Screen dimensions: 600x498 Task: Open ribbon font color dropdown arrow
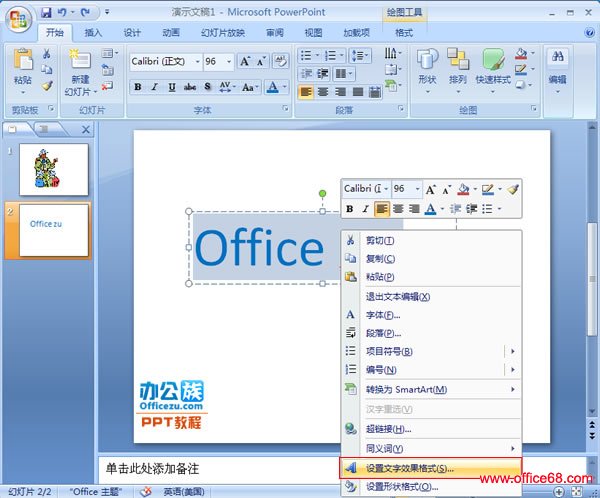tap(284, 87)
